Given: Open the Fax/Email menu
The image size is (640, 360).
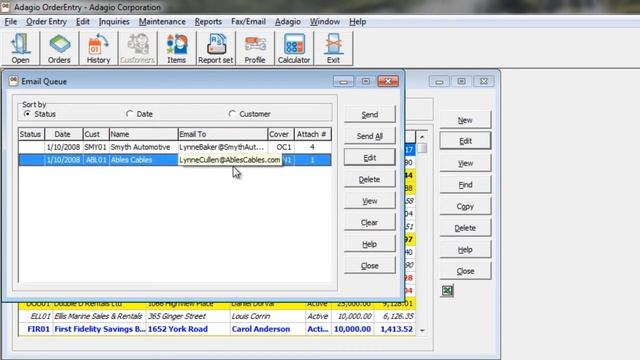Looking at the screenshot, I should click(x=248, y=22).
